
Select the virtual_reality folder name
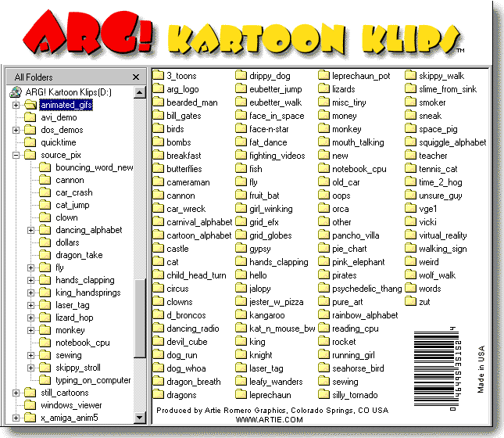coord(442,235)
